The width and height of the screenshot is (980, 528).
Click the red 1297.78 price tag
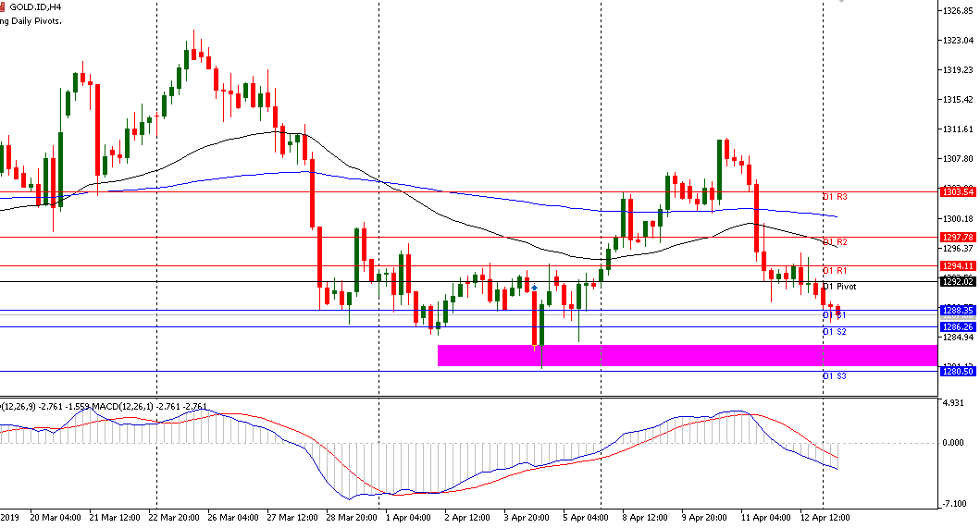coord(958,238)
